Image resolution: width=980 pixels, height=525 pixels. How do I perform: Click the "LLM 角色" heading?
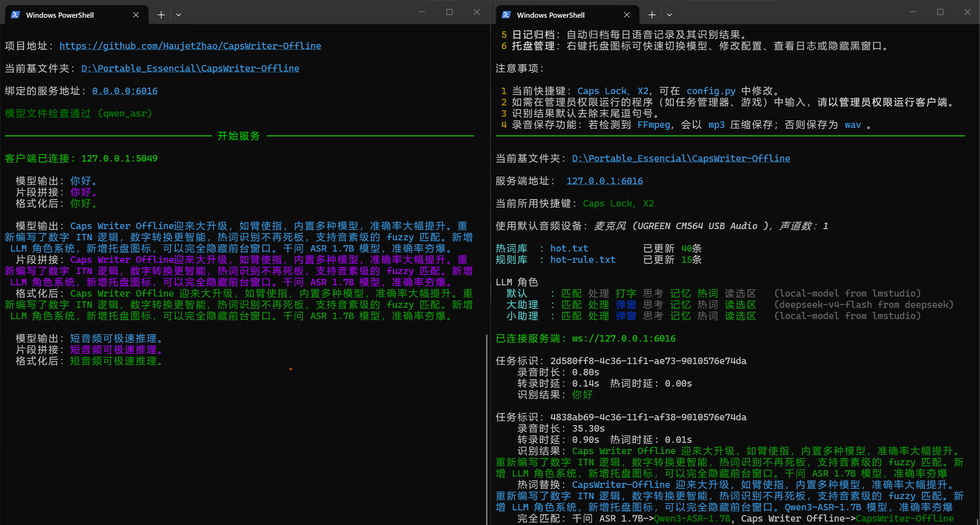click(517, 282)
